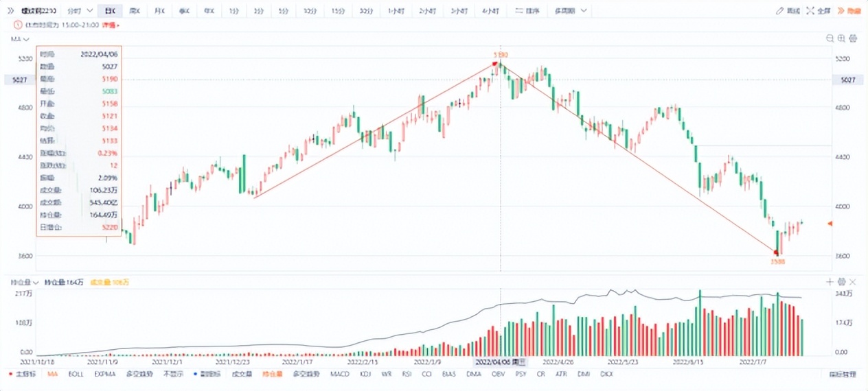Image resolution: width=868 pixels, height=391 pixels.
Task: Enable the KDJ indicator
Action: pyautogui.click(x=365, y=375)
